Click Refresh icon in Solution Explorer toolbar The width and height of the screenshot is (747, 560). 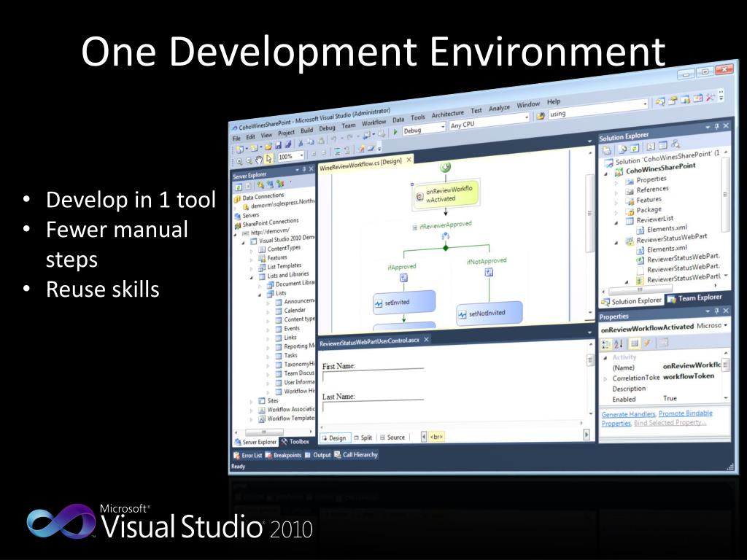(635, 148)
